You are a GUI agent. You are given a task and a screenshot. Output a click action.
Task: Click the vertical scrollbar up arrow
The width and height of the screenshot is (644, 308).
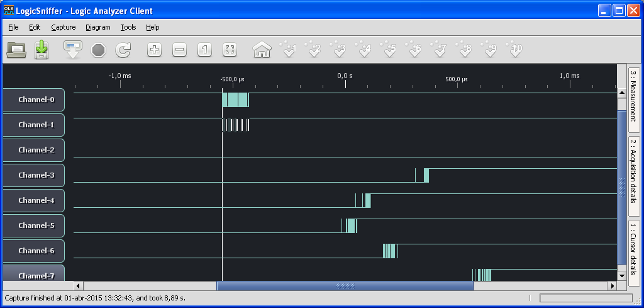(622, 94)
